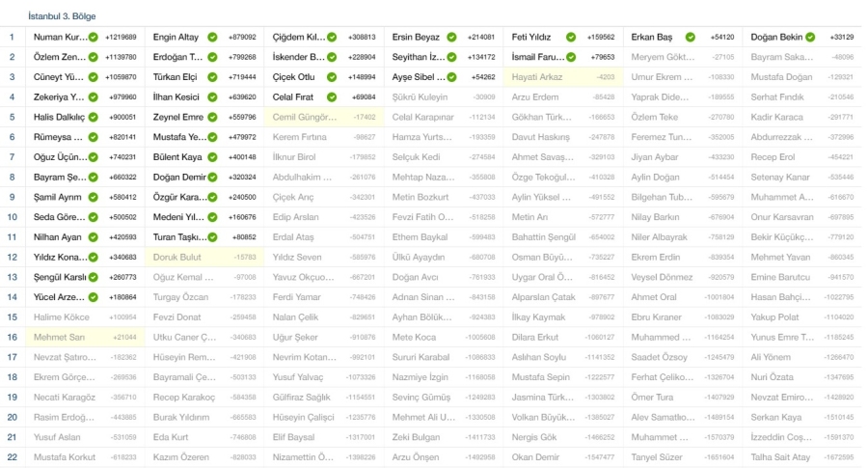Click the green check in the +80852 row
868x468 pixels.
click(212, 237)
